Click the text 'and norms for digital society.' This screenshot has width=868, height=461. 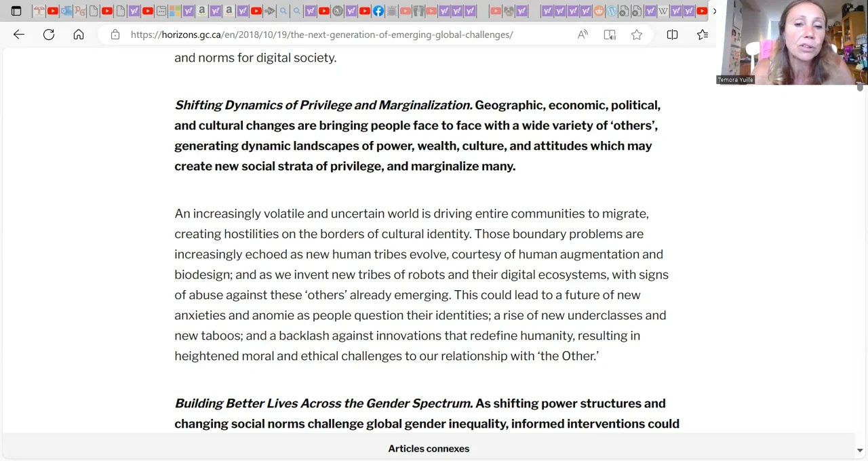point(256,58)
